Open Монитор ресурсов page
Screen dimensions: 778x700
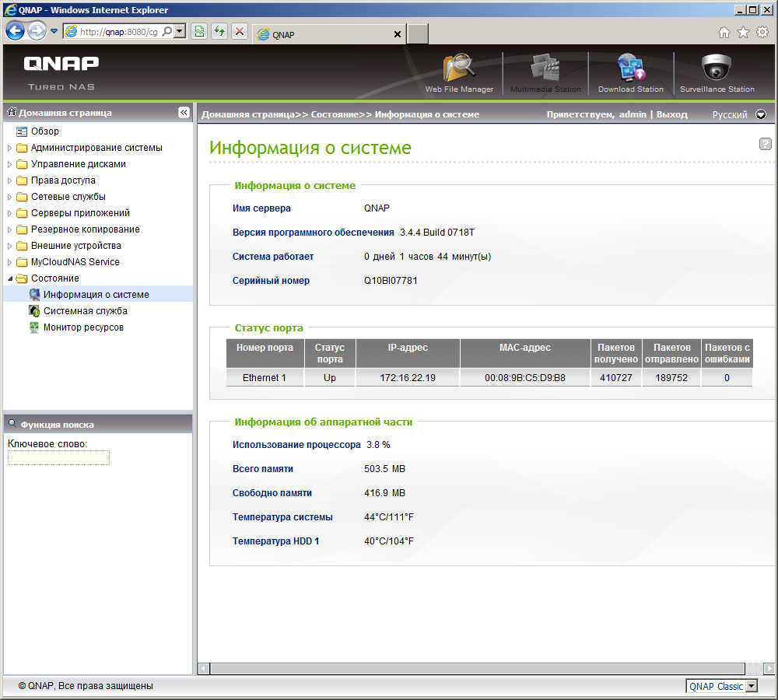tap(83, 327)
